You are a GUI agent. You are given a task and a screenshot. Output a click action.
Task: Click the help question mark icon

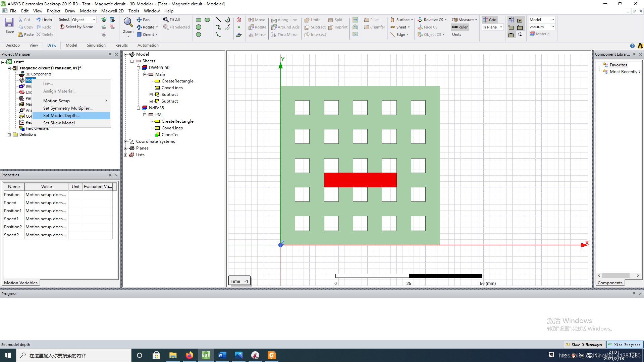[632, 46]
